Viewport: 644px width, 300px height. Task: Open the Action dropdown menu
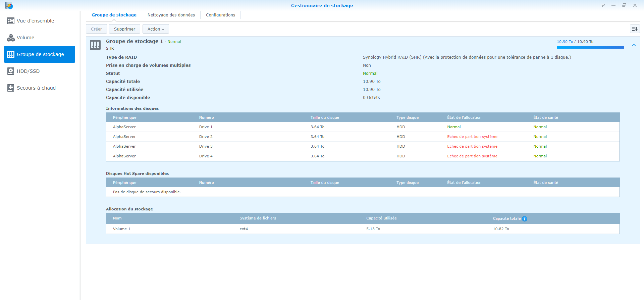[x=156, y=29]
